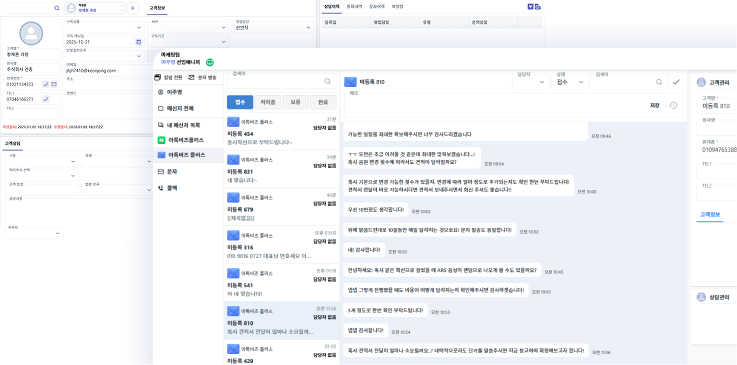This screenshot has height=365, width=737.
Task: Click the search magnifier in the top-left search box
Action: (x=57, y=8)
